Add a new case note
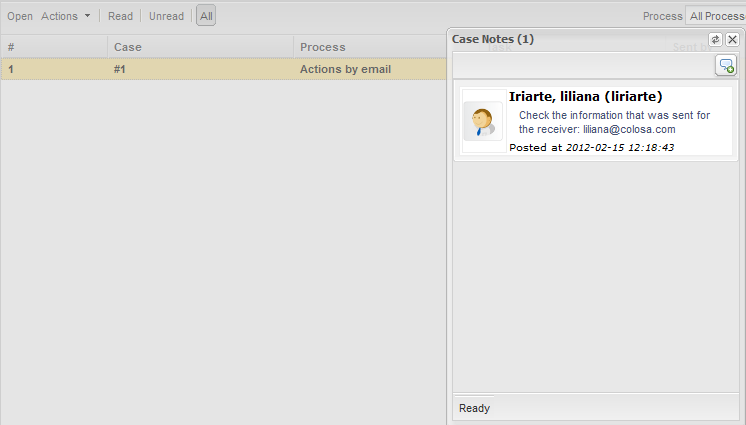Image resolution: width=746 pixels, height=425 pixels. pyautogui.click(x=725, y=65)
